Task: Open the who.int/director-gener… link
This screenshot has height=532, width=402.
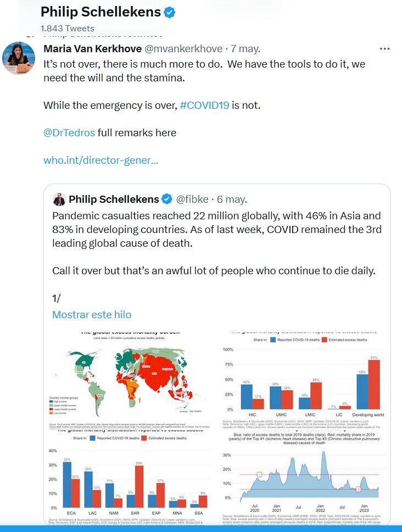Action: click(101, 160)
